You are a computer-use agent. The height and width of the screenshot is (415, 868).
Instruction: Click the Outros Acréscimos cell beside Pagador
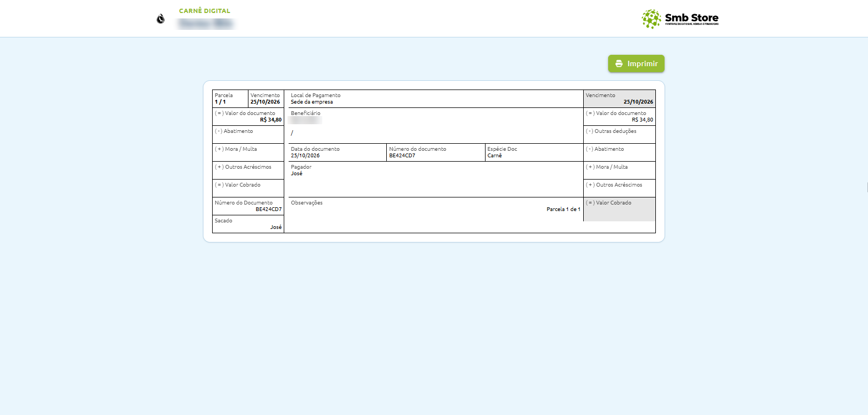(620, 188)
